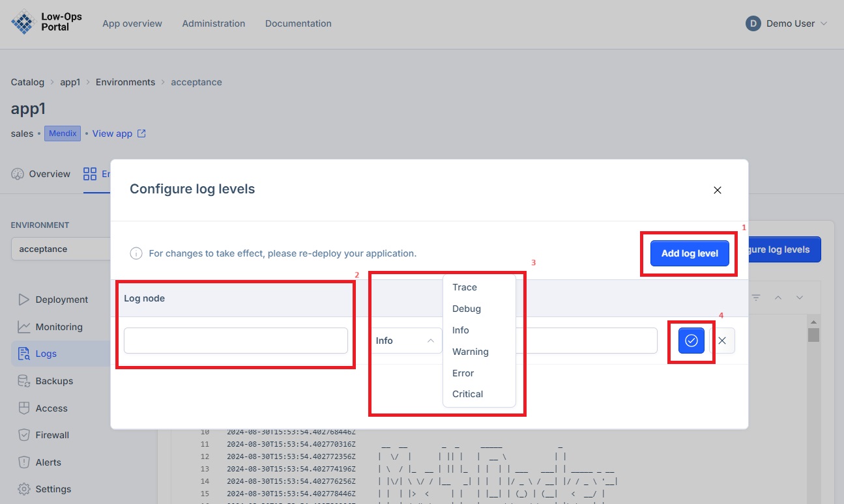Click the log viewer scrollbar thumb
This screenshot has height=504, width=844.
point(813,335)
